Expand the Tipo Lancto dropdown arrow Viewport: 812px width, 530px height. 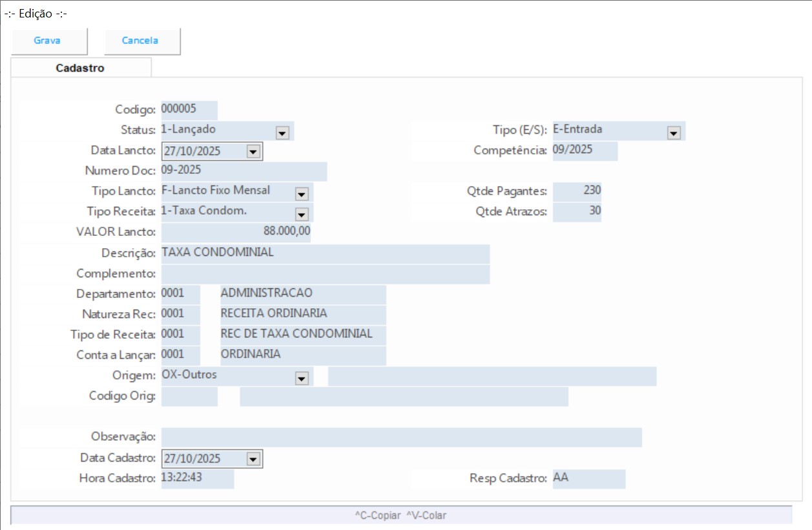tap(301, 193)
